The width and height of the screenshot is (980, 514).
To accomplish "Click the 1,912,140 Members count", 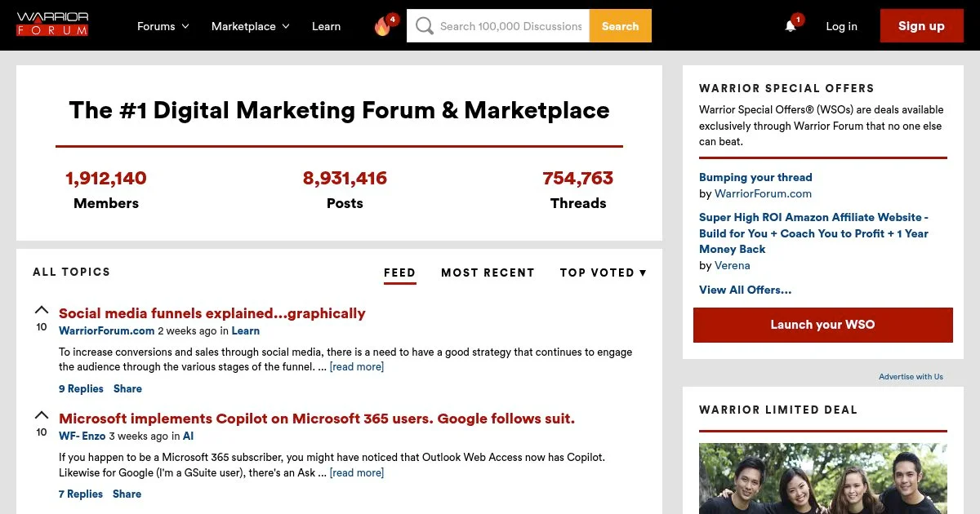I will pyautogui.click(x=106, y=178).
